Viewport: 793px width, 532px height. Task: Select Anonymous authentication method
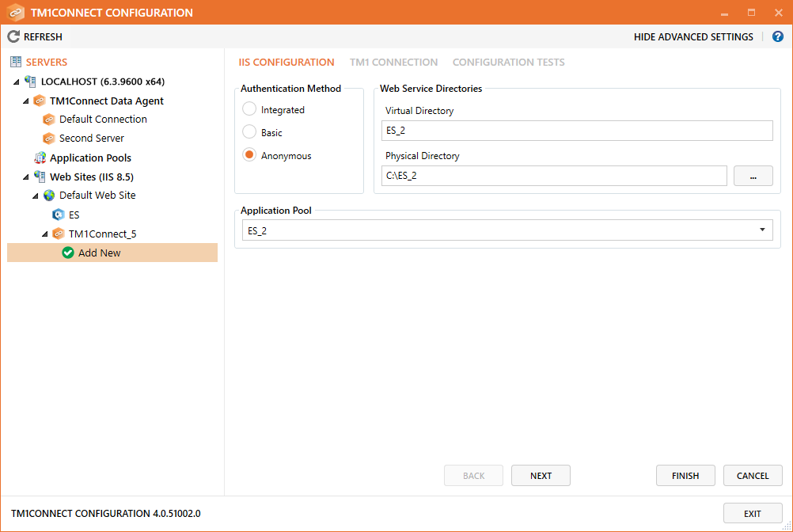pyautogui.click(x=249, y=154)
